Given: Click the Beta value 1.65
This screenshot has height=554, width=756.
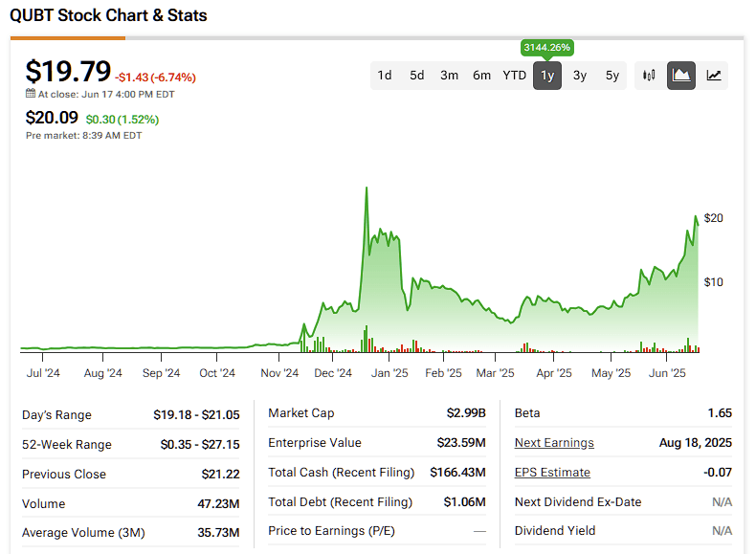Looking at the screenshot, I should pos(720,413).
